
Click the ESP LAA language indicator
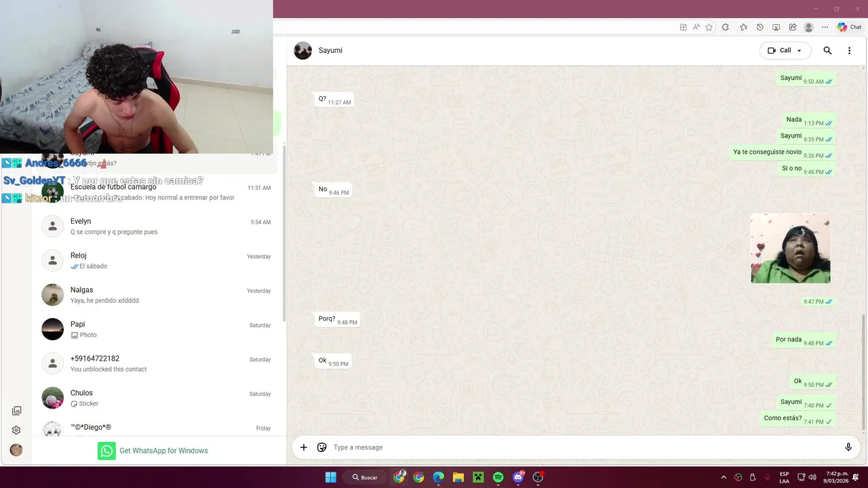point(784,477)
